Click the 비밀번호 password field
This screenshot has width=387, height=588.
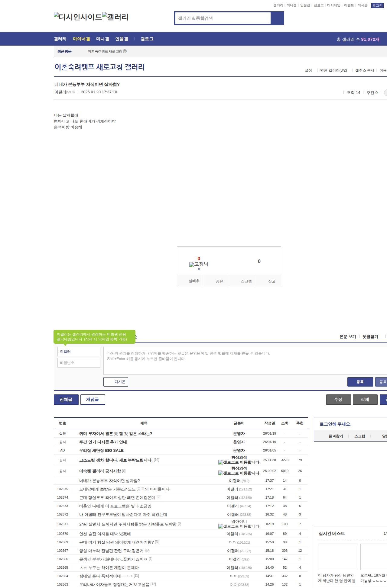[79, 363]
